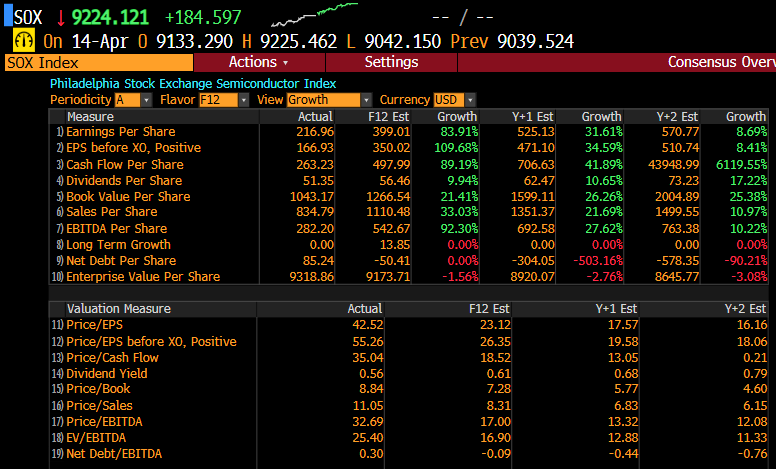The height and width of the screenshot is (469, 776).
Task: Click the EBITDA Per Share measure
Action: tap(116, 228)
